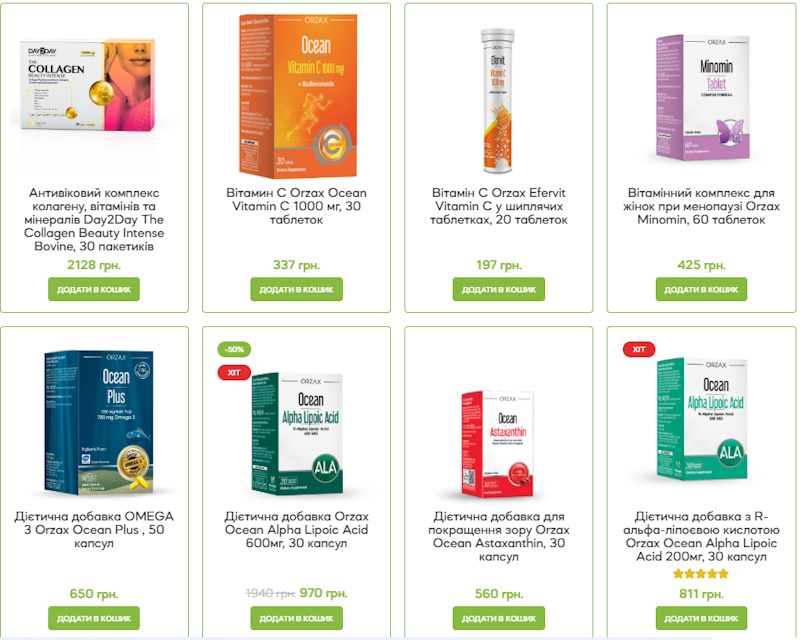The image size is (800, 640).
Task: Open orange Ocean Vitamin C box image
Action: coord(298,96)
